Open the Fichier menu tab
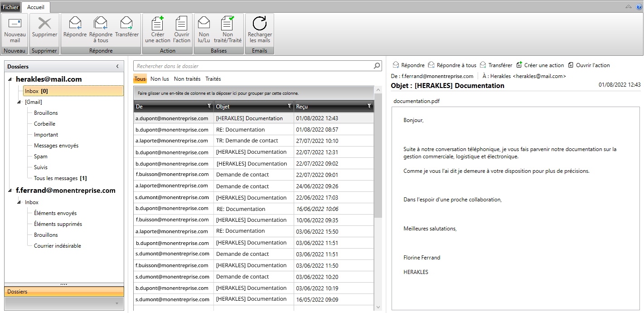The height and width of the screenshot is (313, 644). click(10, 7)
